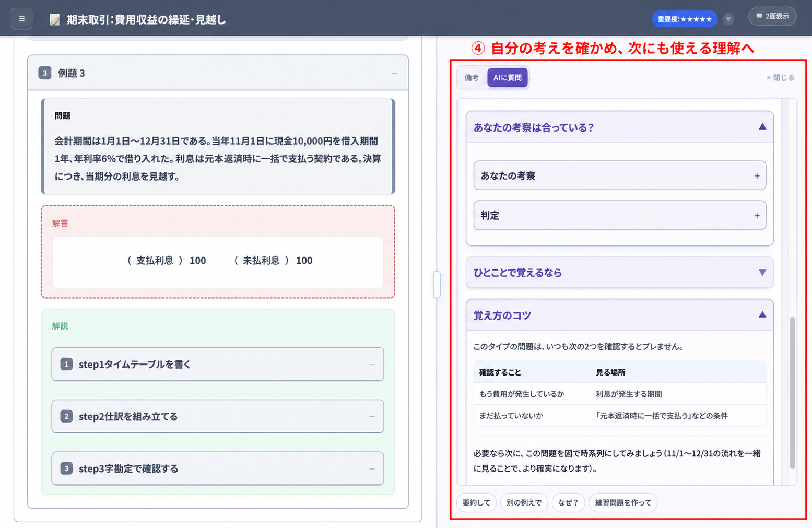The height and width of the screenshot is (528, 812).
Task: Click the page title 期末取引:費用収益の繰延・見越し
Action: (146, 20)
